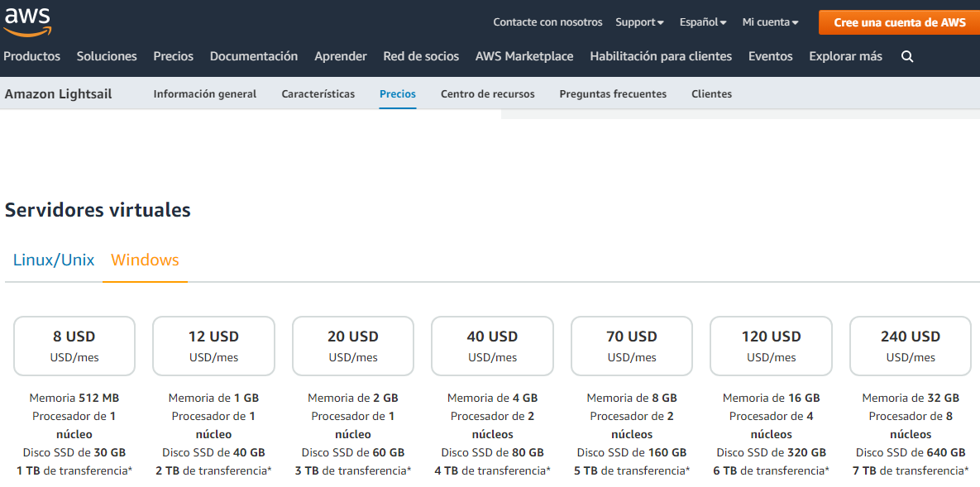Open the Aprender menu
Screen dimensions: 980x487
tap(341, 56)
